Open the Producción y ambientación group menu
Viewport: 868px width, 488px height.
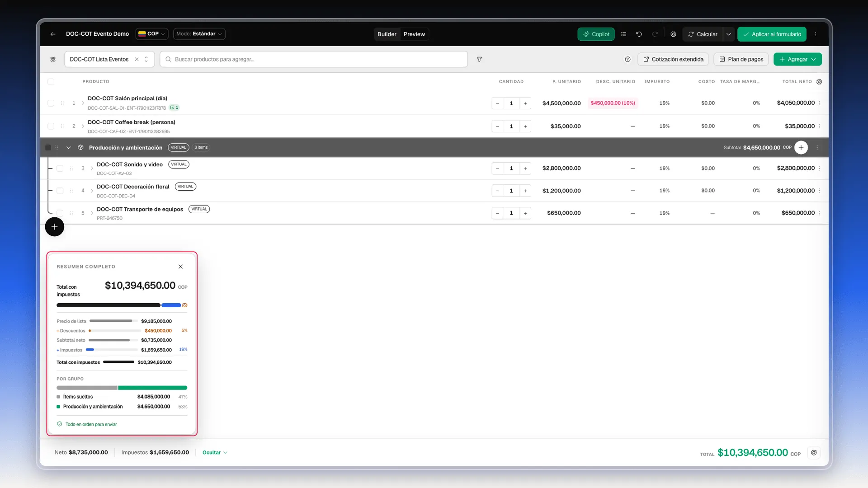tap(817, 147)
